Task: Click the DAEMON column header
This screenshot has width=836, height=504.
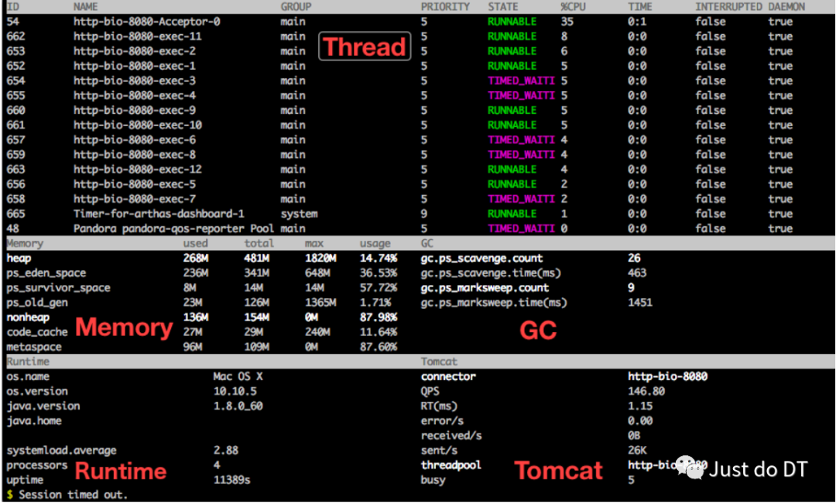Action: (786, 7)
